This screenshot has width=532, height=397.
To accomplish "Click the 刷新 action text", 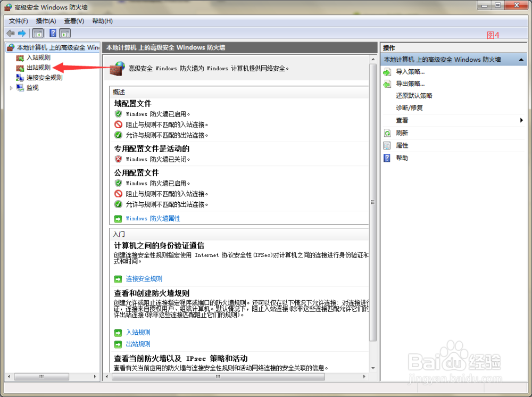I will (402, 133).
